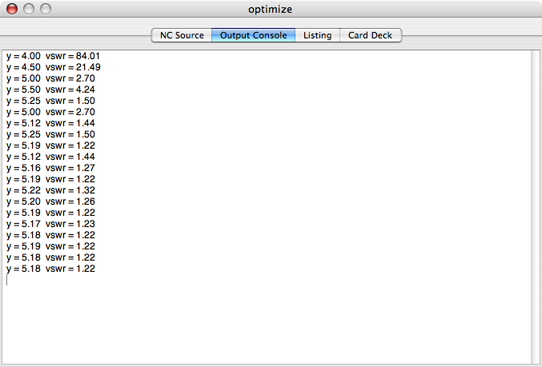Zoom the optimize window
Screen dimensions: 542x367
click(46, 9)
